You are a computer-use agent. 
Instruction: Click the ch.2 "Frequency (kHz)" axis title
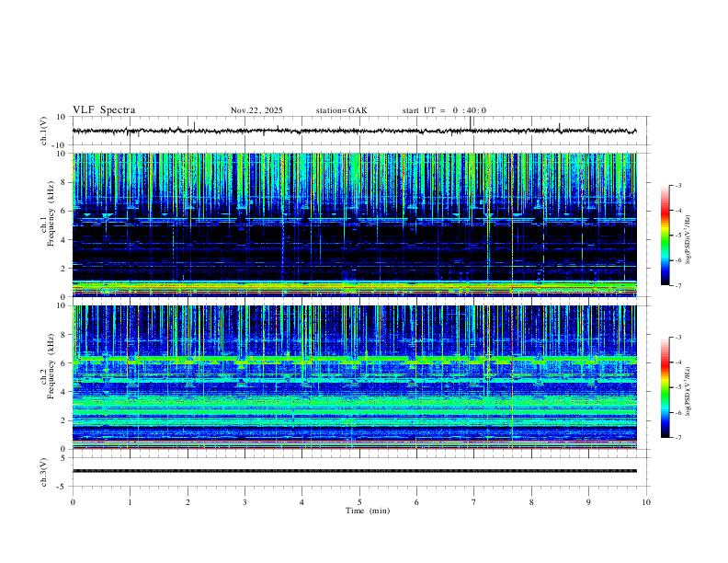click(51, 365)
